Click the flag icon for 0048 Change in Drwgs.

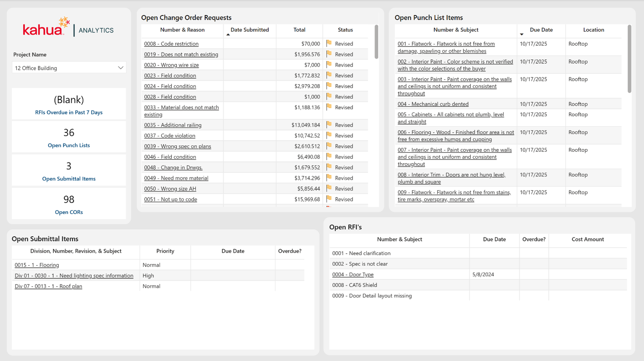[x=329, y=167]
